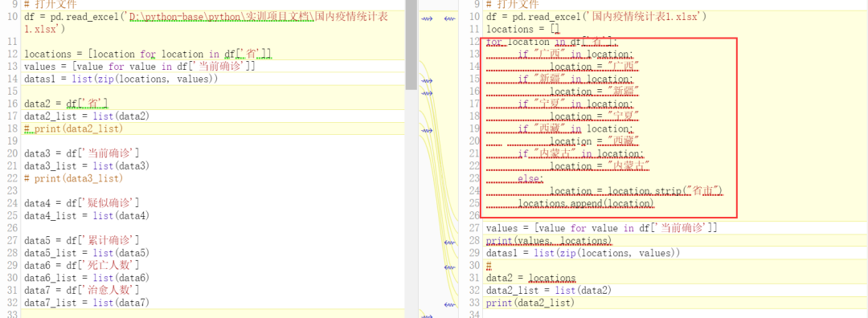Click left pane line 12 locations list comprehension
This screenshot has height=318, width=868.
(x=147, y=54)
